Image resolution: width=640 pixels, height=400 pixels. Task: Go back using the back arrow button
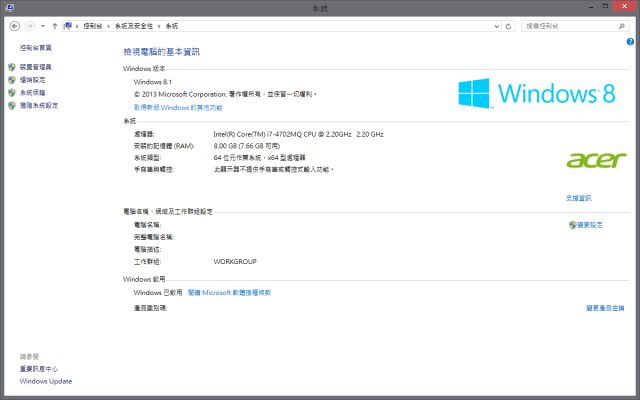[x=15, y=26]
